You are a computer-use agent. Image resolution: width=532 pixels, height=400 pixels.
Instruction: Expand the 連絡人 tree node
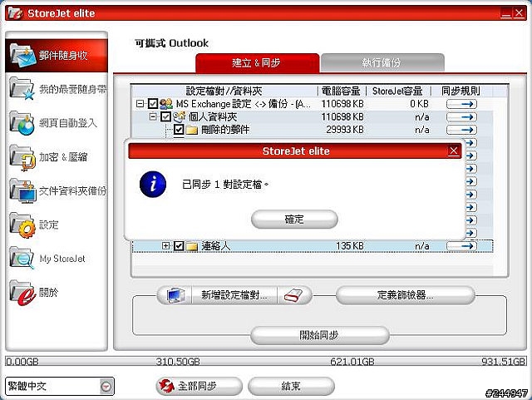pyautogui.click(x=165, y=245)
